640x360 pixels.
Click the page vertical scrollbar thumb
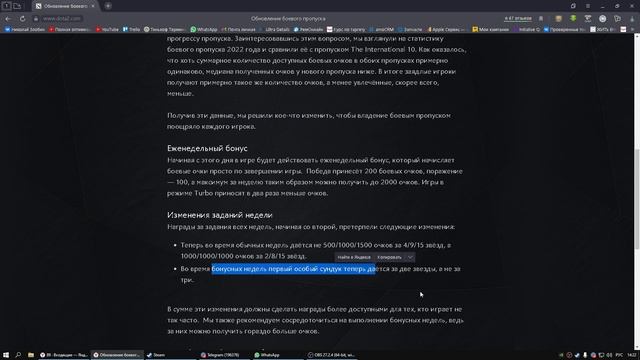pyautogui.click(x=637, y=198)
